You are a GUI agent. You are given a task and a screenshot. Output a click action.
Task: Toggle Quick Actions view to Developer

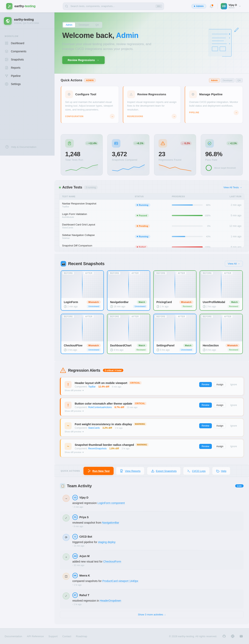(x=227, y=80)
